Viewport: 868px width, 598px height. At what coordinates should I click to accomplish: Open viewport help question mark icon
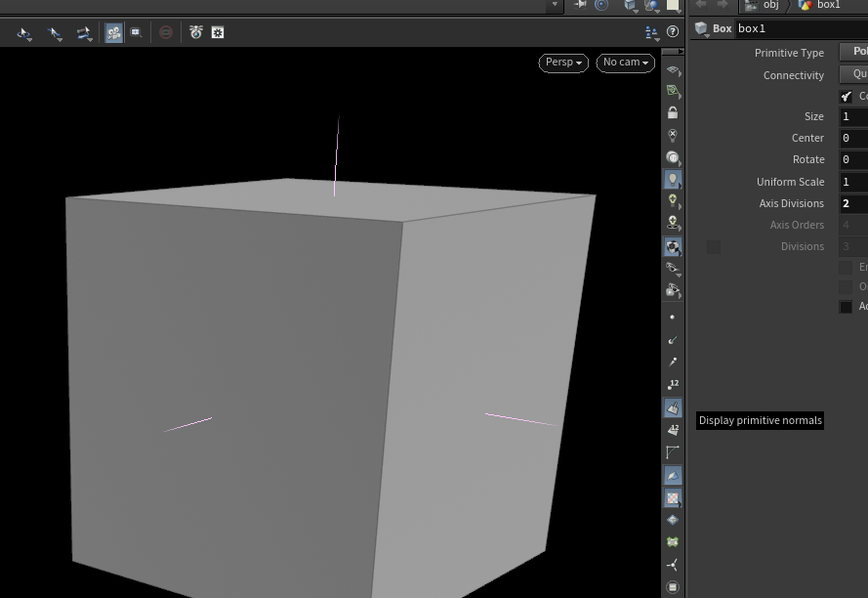(673, 31)
